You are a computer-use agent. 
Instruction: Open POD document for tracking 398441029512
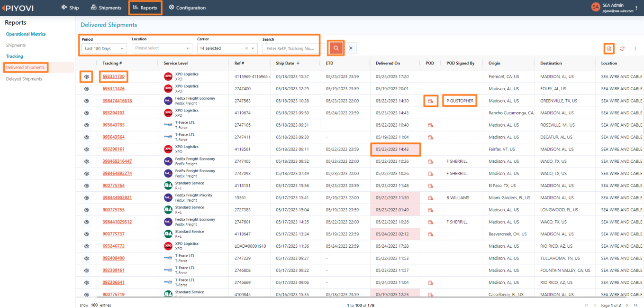tap(430, 222)
